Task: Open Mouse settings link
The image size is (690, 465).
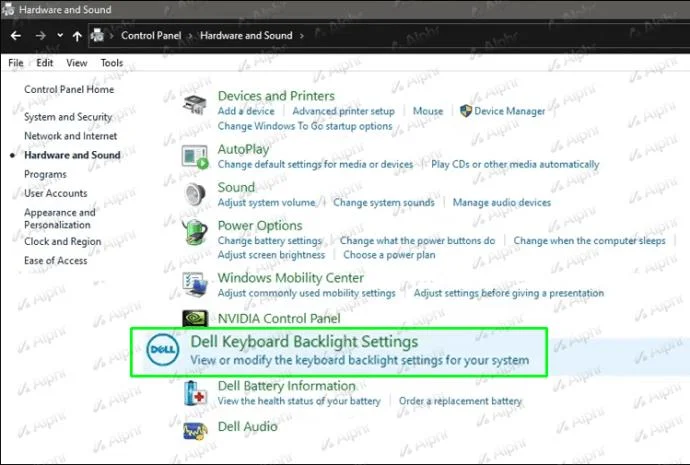Action: tap(428, 111)
